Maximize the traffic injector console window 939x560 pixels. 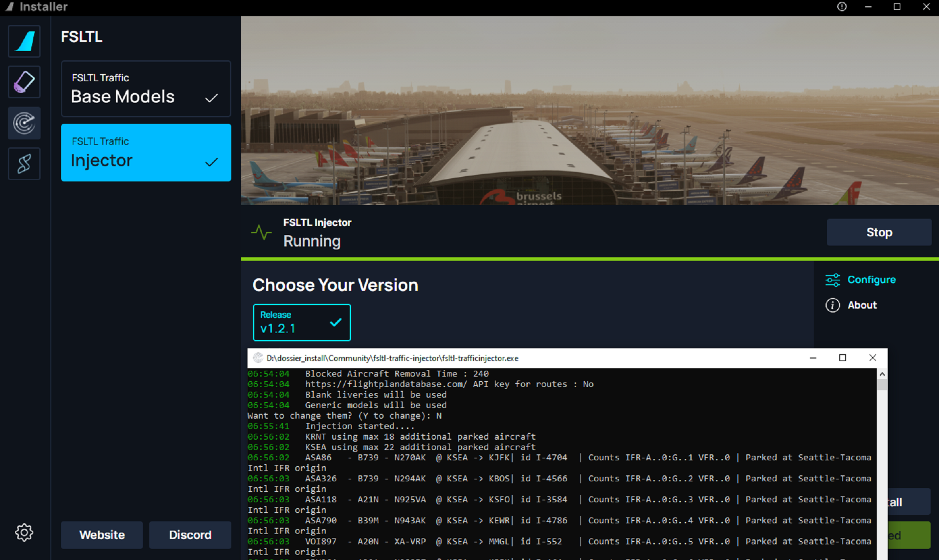842,358
